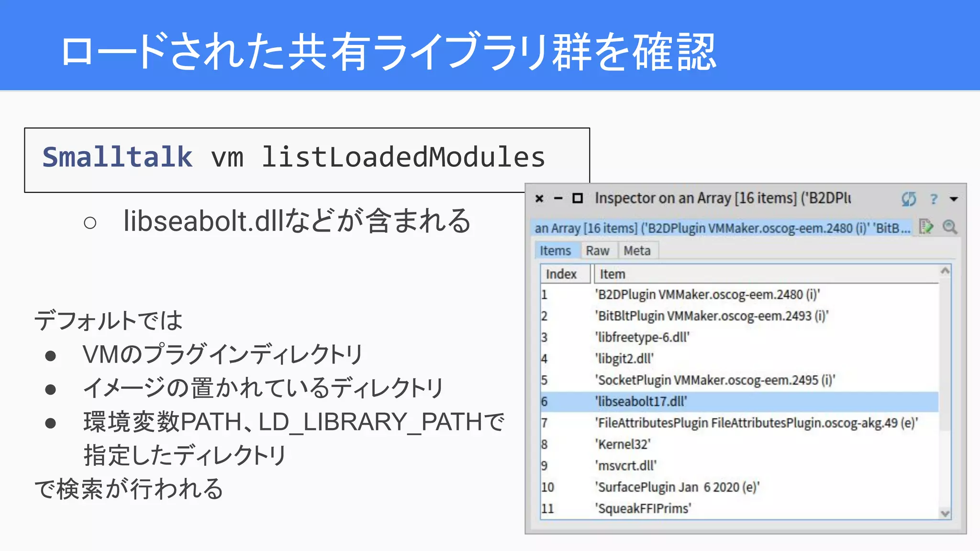Select the 'msvcrt.dll' row
Image resolution: width=980 pixels, height=551 pixels.
pos(739,466)
